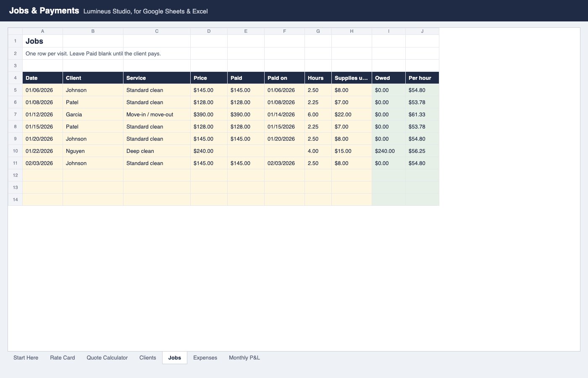
Task: Go to the Clients sheet tab
Action: 148,358
